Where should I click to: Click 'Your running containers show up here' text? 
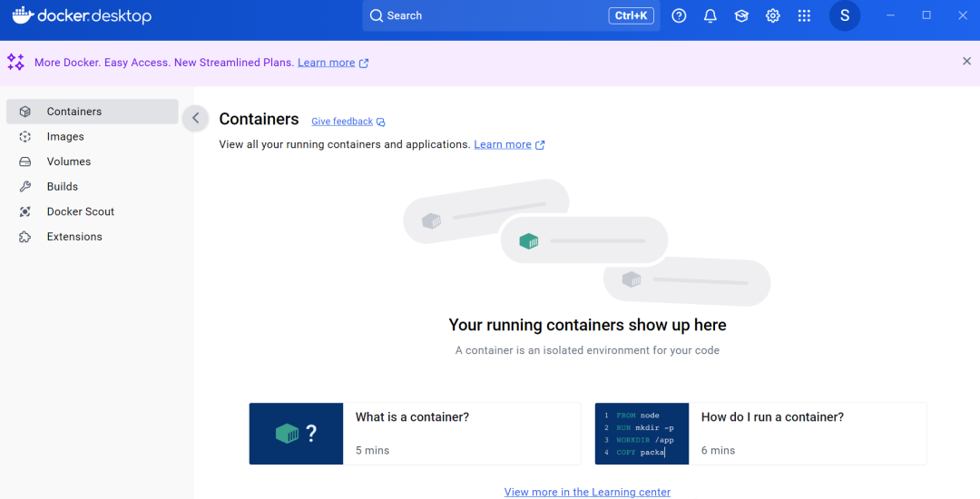point(587,325)
